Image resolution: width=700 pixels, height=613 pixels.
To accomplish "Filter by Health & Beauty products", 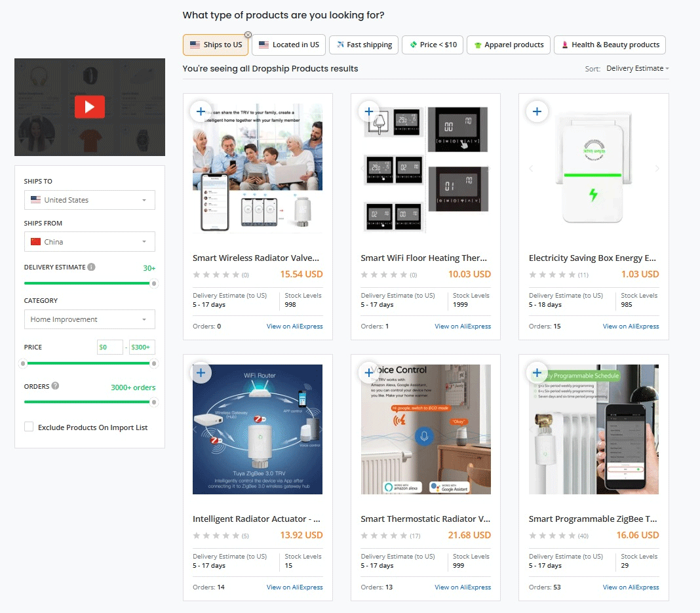I will (x=610, y=45).
